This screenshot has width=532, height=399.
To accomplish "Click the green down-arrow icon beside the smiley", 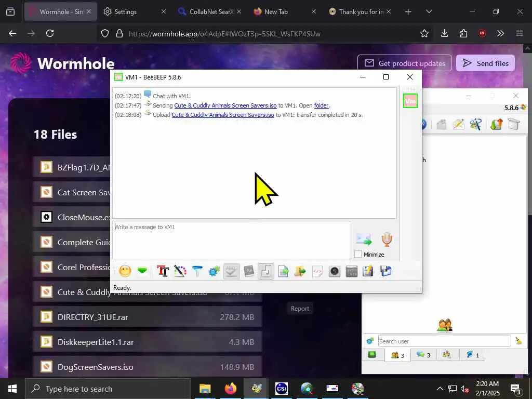I will pyautogui.click(x=142, y=271).
